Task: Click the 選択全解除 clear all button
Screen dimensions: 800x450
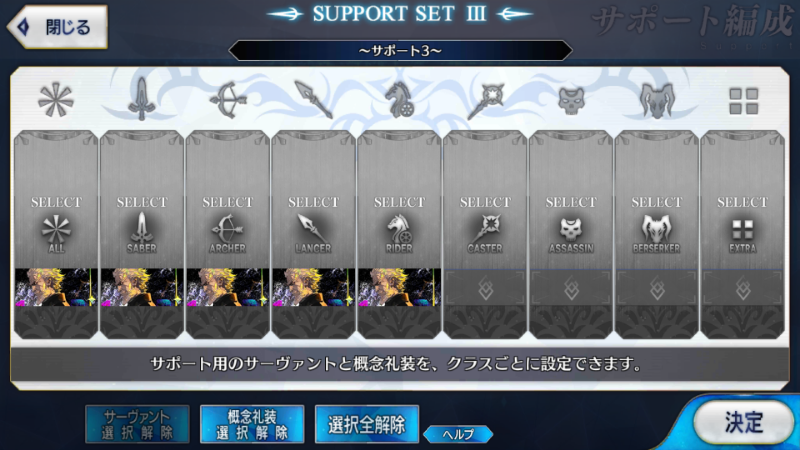Action: point(367,424)
